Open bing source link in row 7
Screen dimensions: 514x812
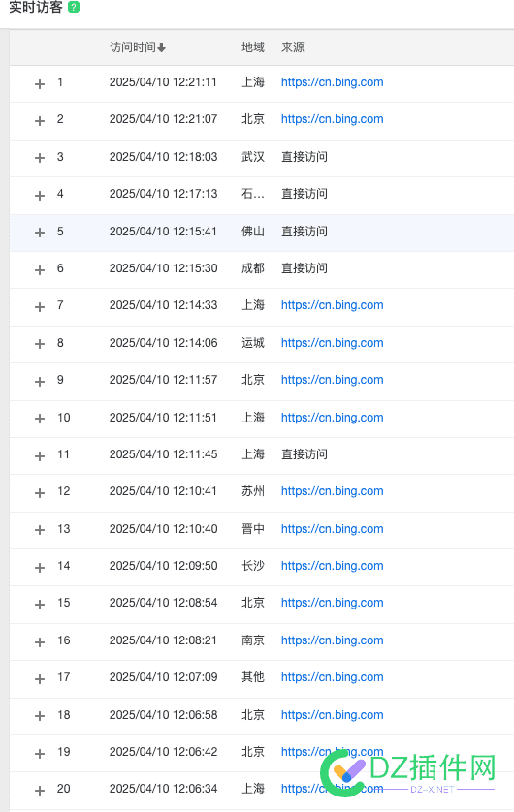(332, 305)
